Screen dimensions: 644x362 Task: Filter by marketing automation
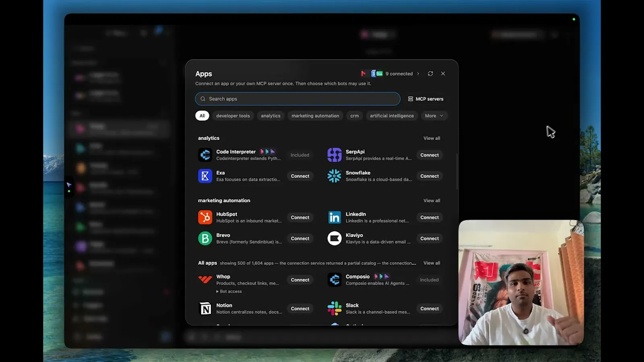point(315,116)
